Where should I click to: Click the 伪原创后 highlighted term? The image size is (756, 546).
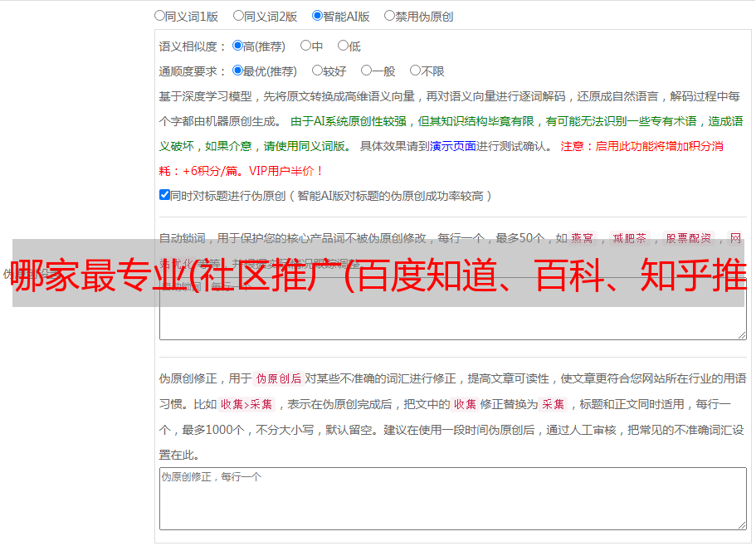pos(279,378)
